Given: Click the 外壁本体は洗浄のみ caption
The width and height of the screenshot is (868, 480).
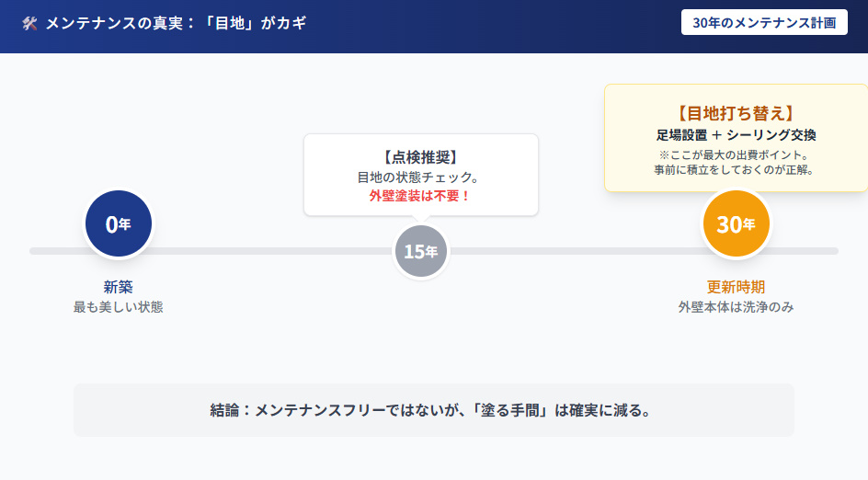Looking at the screenshot, I should coord(736,307).
